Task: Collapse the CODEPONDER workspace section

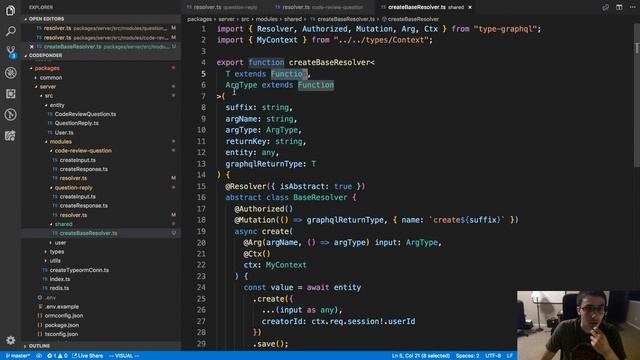Action: coord(45,56)
